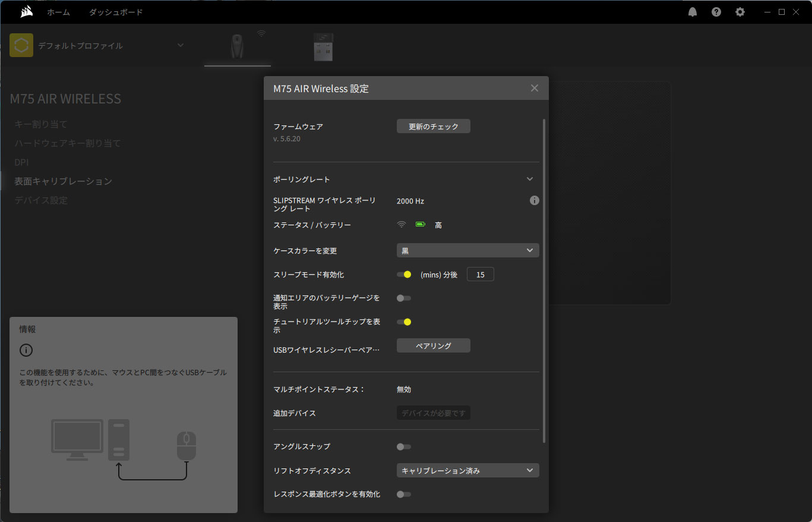Click the Corsair sails logo icon
Screen dimensions: 812x522
pos(26,12)
